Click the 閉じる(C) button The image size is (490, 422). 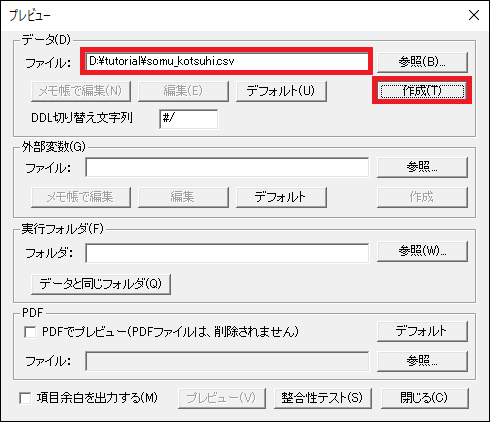point(425,398)
